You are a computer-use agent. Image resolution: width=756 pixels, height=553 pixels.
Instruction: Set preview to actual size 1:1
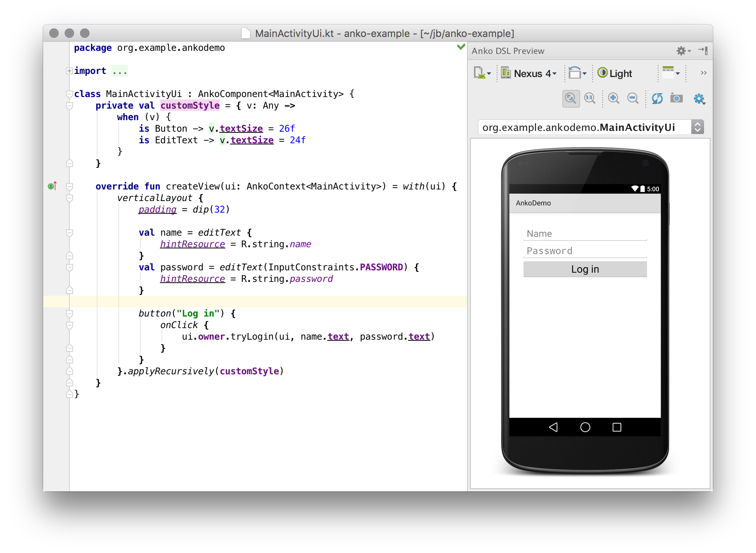[590, 99]
